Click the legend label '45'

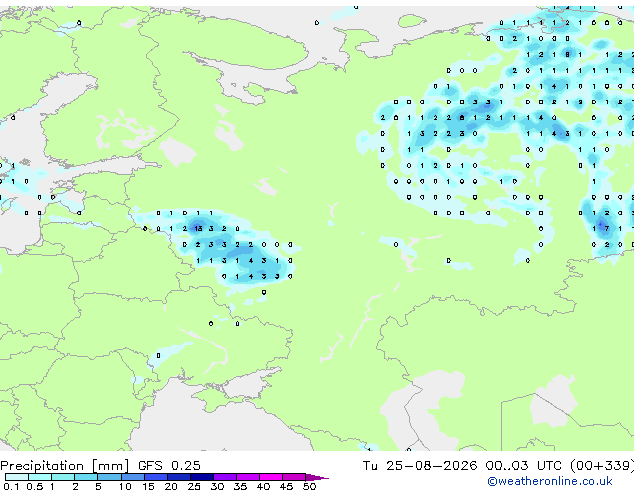pyautogui.click(x=286, y=486)
